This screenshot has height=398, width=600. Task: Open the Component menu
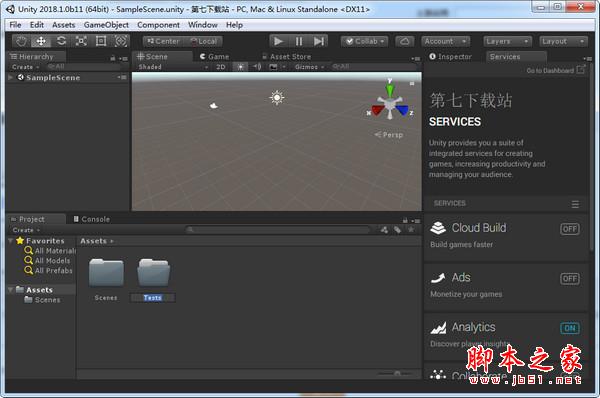pyautogui.click(x=158, y=25)
